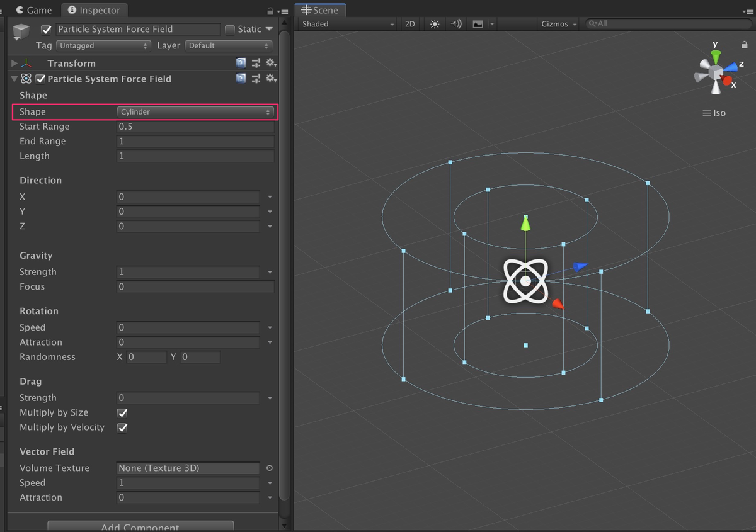This screenshot has height=532, width=756.
Task: Toggle scene effects image icon
Action: 478,24
